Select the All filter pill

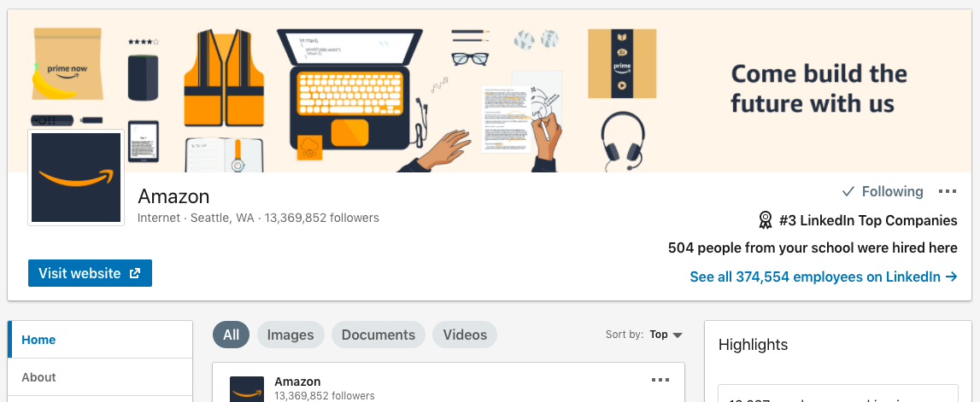(x=232, y=335)
